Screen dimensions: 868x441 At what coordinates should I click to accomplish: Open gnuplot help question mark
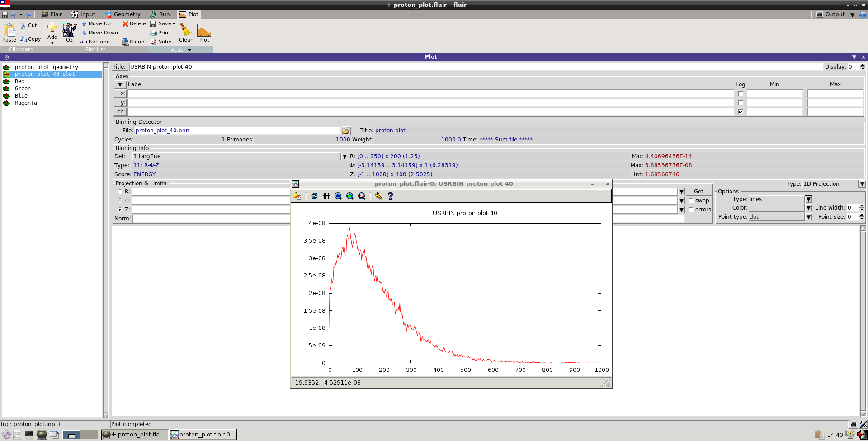click(x=391, y=196)
